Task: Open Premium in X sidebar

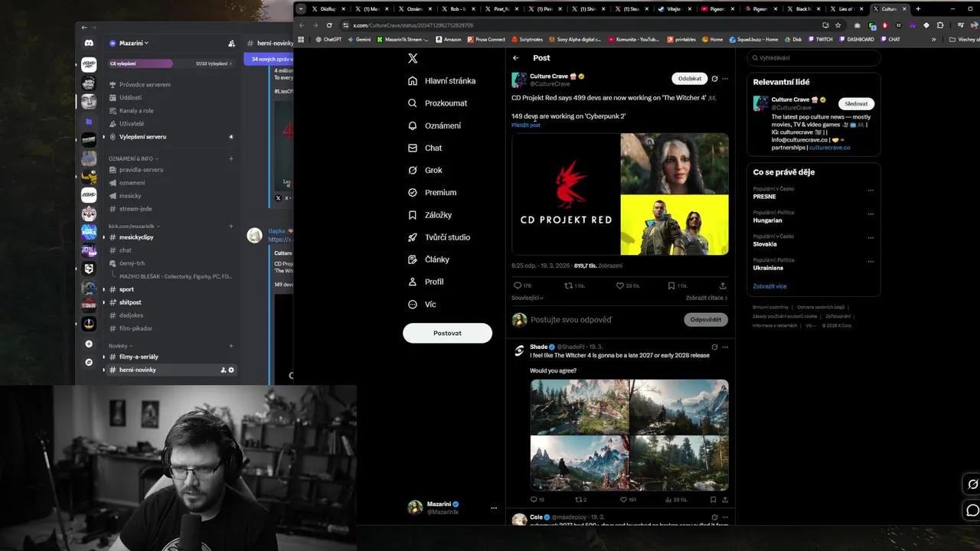Action: pos(432,192)
